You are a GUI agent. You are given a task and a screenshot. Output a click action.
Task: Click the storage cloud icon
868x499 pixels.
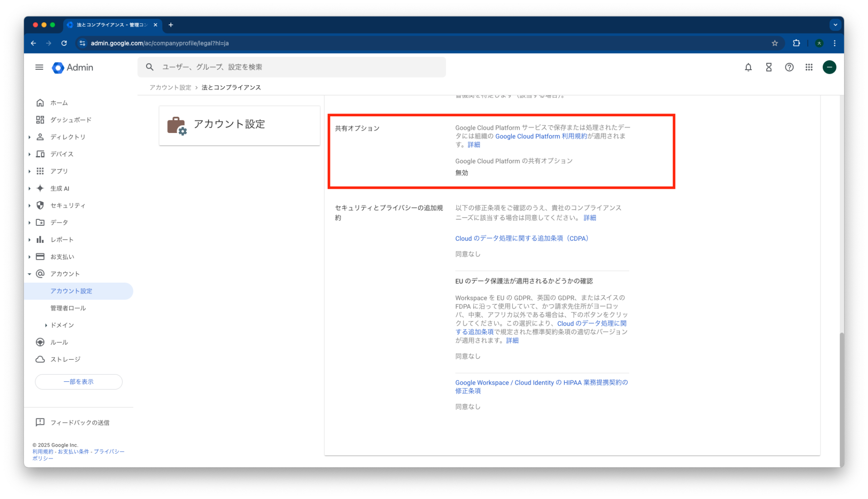[40, 359]
